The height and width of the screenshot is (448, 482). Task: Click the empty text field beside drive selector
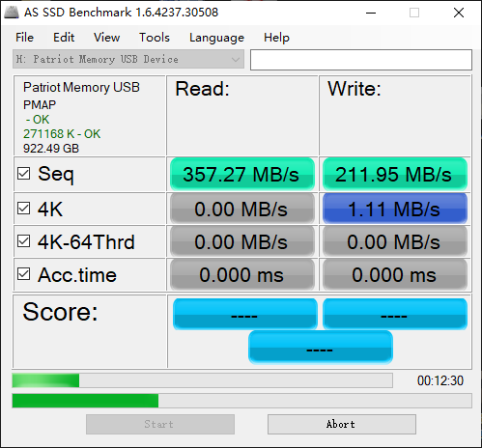pyautogui.click(x=361, y=60)
